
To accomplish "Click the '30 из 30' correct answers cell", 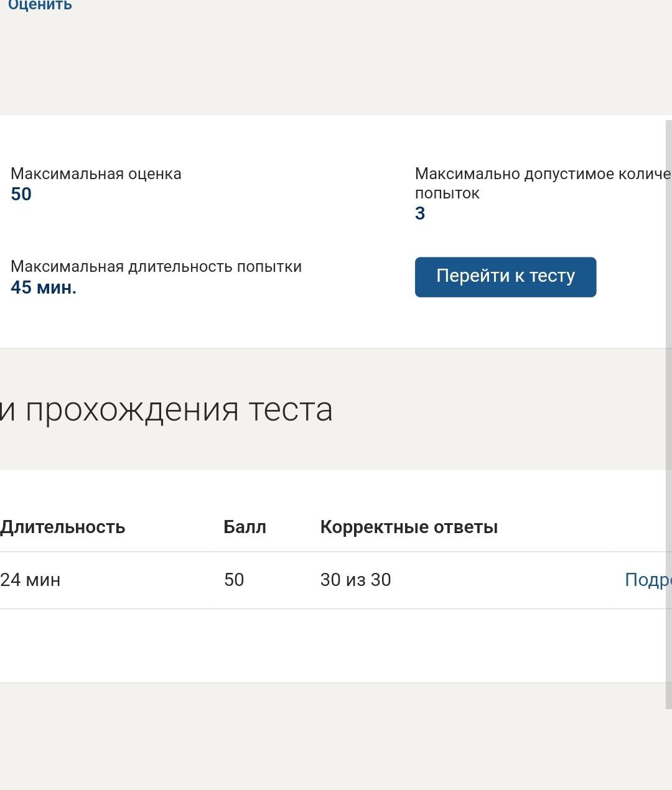I will [355, 580].
